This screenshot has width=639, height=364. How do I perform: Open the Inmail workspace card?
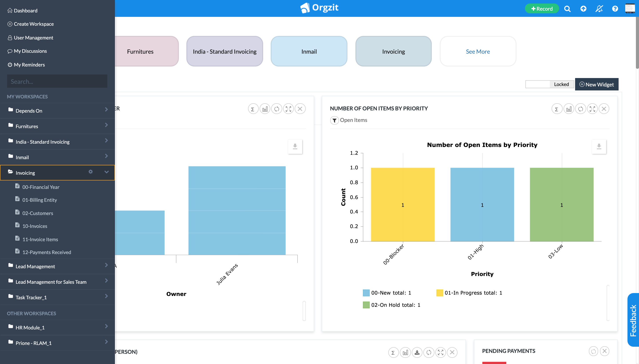(x=309, y=51)
